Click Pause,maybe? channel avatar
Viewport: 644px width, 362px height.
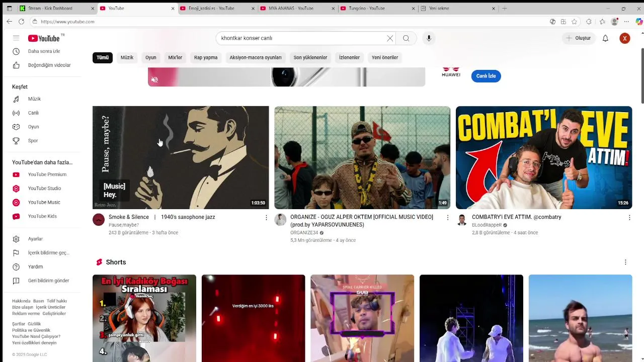tap(99, 220)
